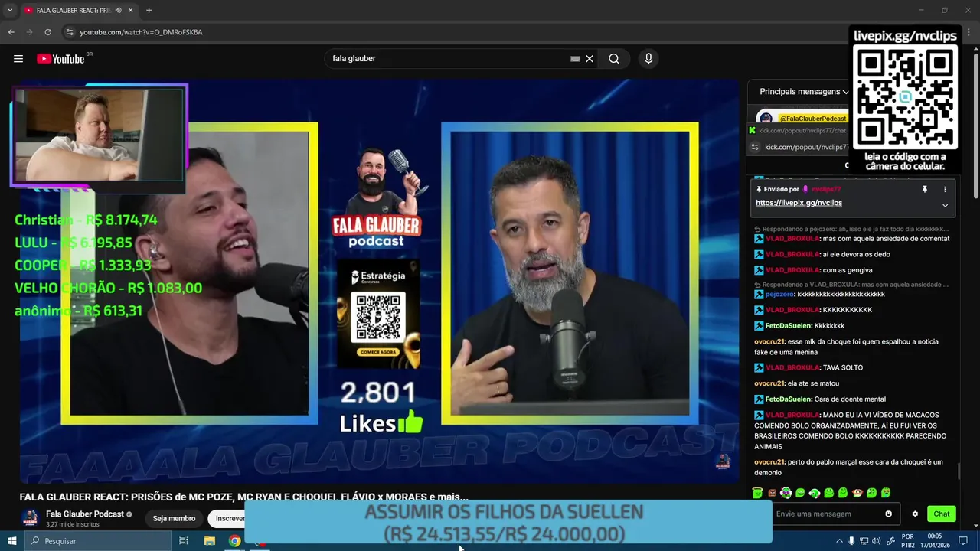
Task: View site information icon beside youtube.com URL
Action: pos(70,32)
